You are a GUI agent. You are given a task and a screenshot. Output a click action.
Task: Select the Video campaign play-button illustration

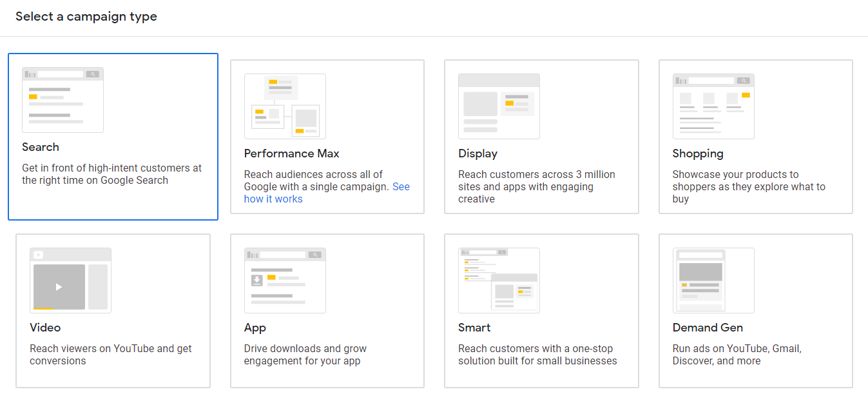click(70, 281)
